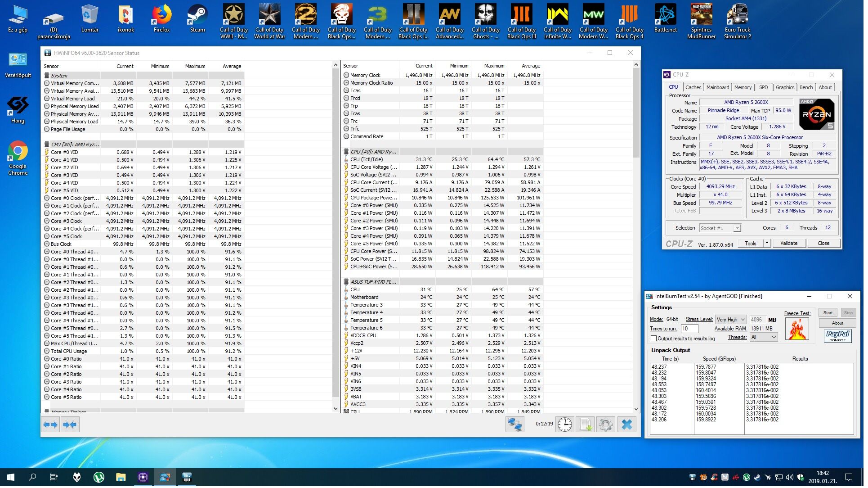868x488 pixels.
Task: Open Google Chrome desktop shortcut
Action: (18, 159)
